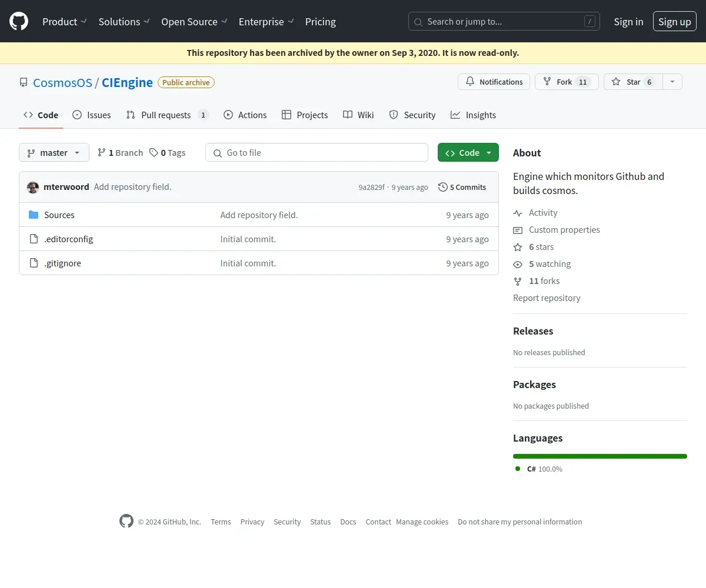
Task: Switch to the Code tab
Action: coord(41,115)
